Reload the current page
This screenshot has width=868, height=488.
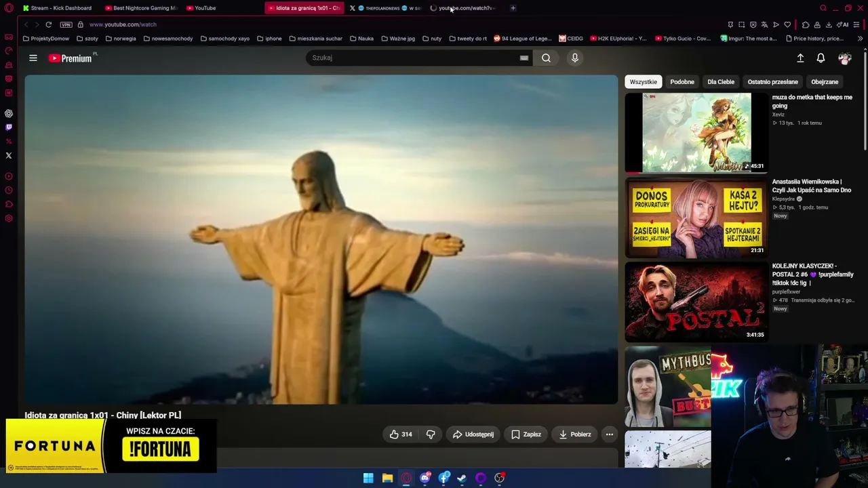pyautogui.click(x=49, y=24)
